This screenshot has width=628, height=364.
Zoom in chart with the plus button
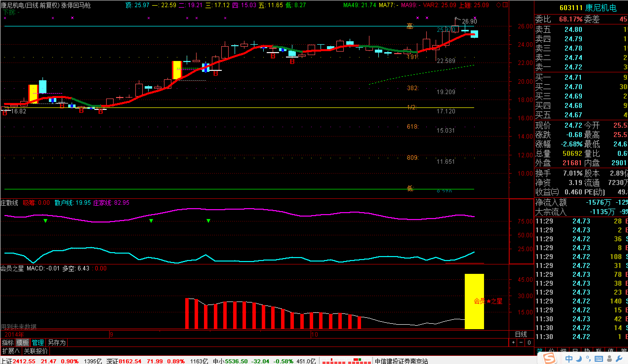pyautogui.click(x=513, y=343)
